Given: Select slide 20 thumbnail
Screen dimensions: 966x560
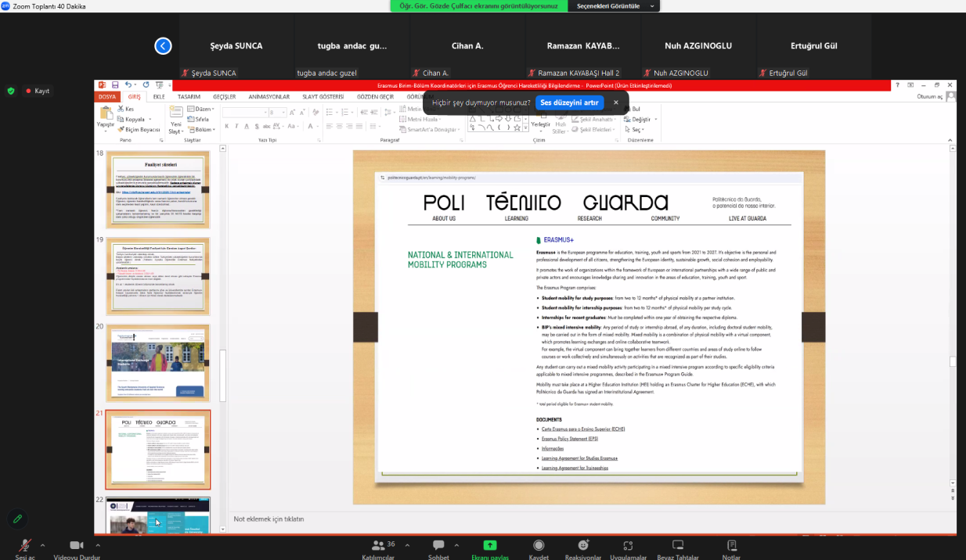Looking at the screenshot, I should coord(158,363).
